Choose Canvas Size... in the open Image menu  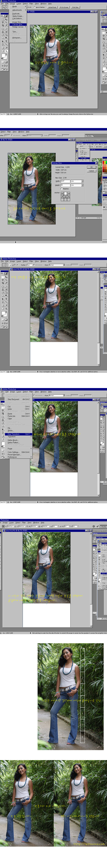coord(18,25)
